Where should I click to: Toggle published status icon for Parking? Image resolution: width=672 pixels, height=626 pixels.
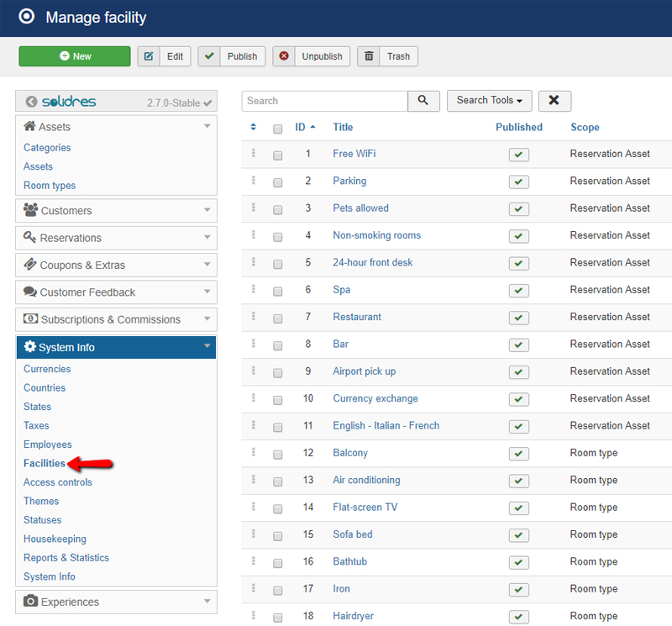518,181
